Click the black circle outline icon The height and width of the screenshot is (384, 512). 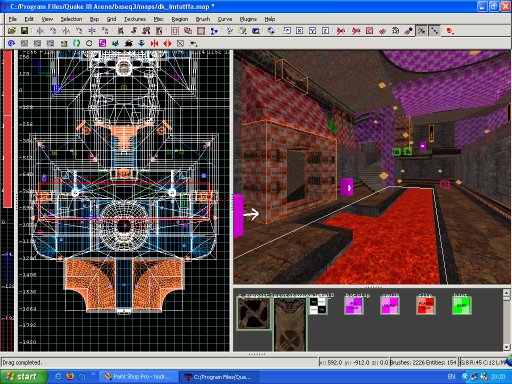pos(89,43)
